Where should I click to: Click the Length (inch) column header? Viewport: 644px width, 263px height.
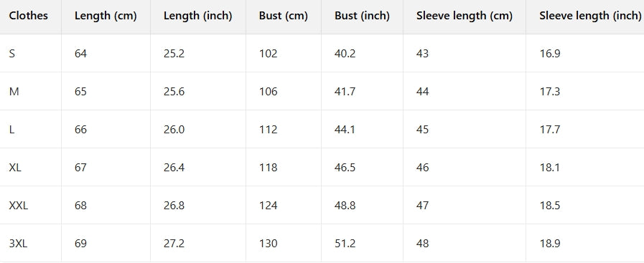click(197, 16)
